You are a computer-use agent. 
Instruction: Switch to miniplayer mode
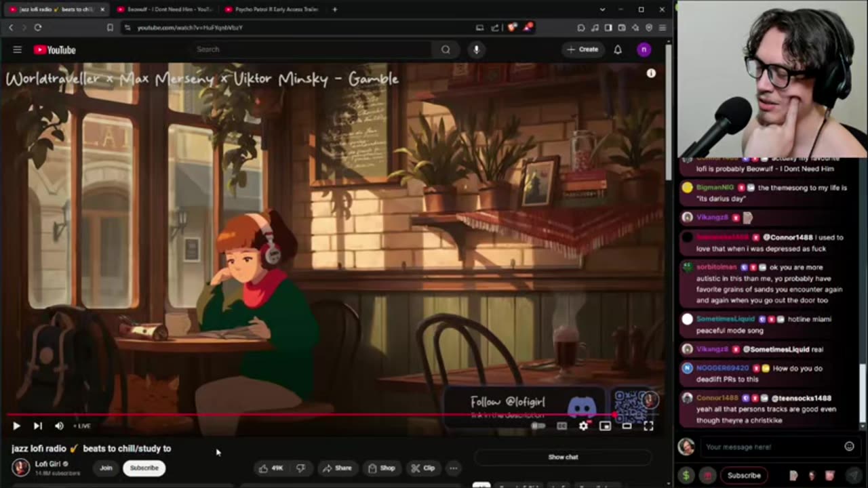pyautogui.click(x=605, y=426)
